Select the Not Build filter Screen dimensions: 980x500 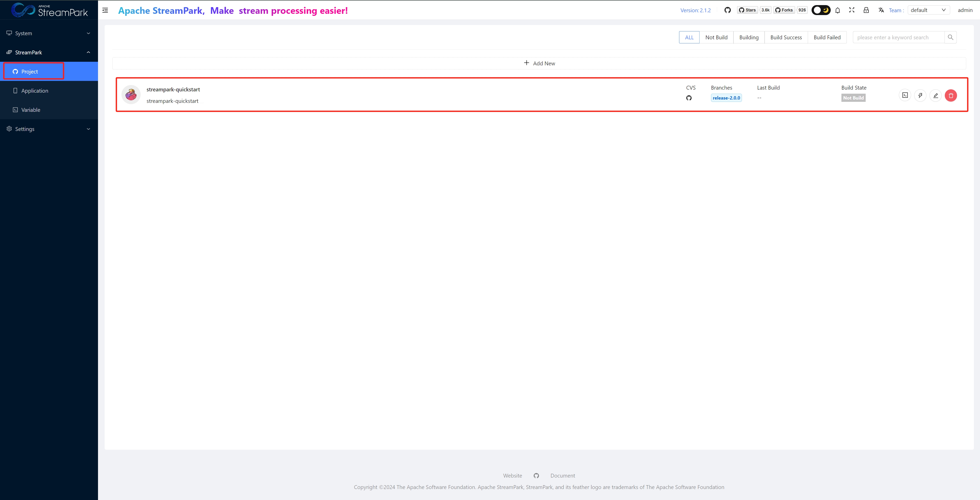[x=716, y=37]
